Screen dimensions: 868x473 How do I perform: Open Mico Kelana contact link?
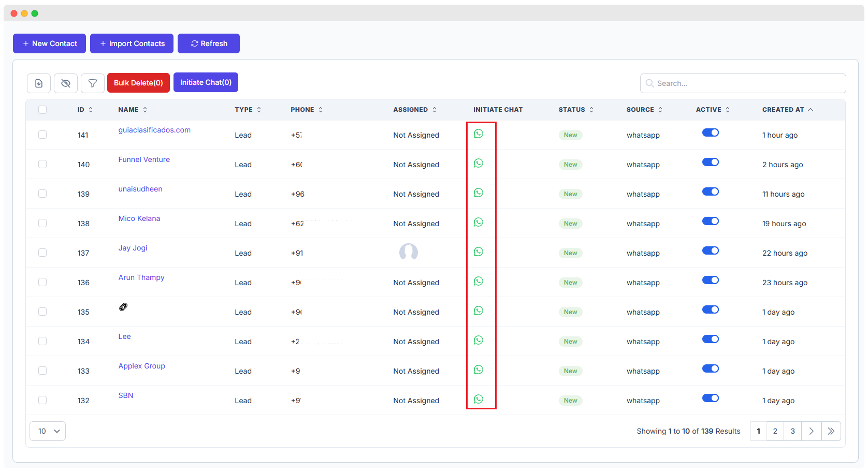click(x=139, y=218)
